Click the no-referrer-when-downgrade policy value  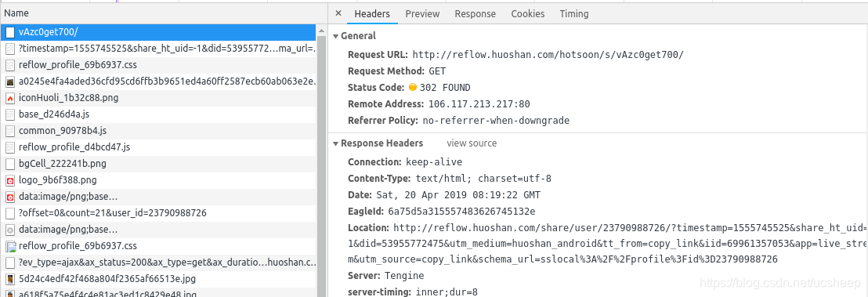click(x=496, y=120)
